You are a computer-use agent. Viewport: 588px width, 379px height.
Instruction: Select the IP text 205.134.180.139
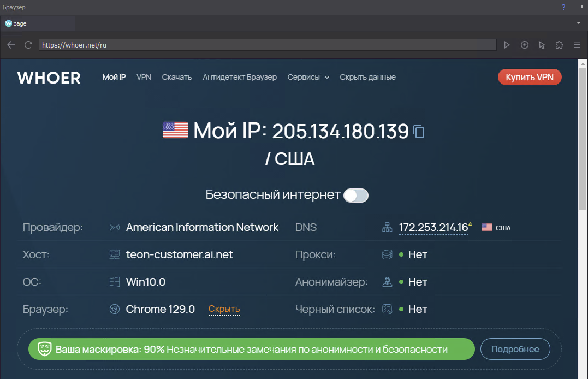click(340, 131)
